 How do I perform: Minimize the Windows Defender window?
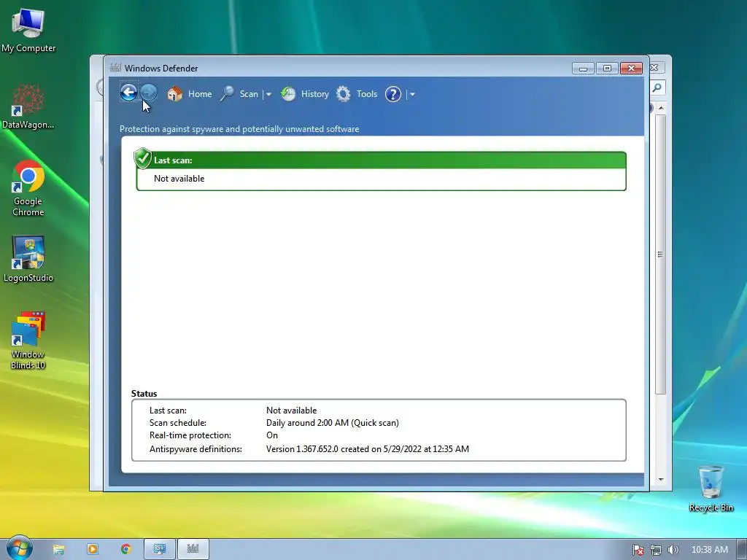point(583,69)
